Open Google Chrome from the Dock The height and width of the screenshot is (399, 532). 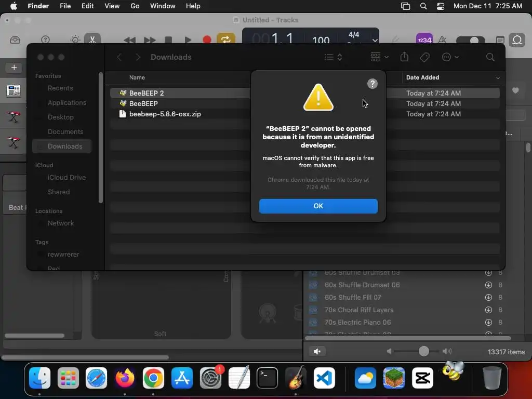point(153,378)
